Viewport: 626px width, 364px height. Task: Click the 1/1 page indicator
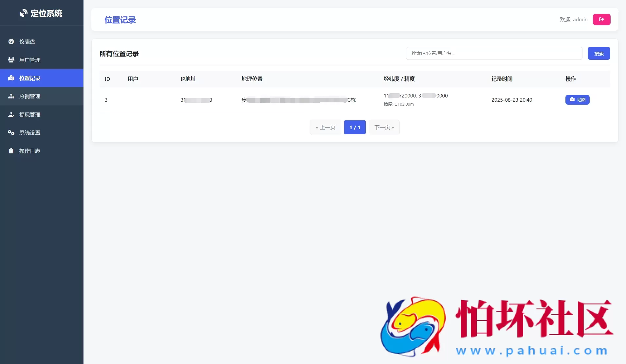click(x=355, y=127)
